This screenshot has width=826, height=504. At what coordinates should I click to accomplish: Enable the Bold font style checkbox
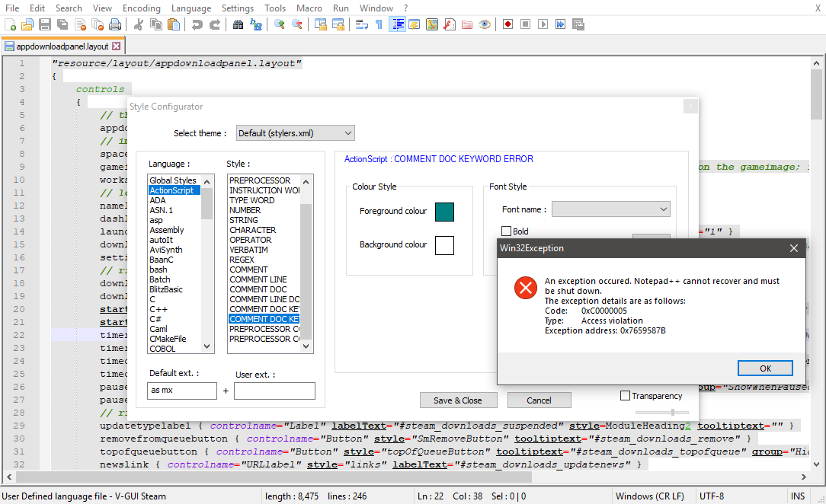point(507,231)
